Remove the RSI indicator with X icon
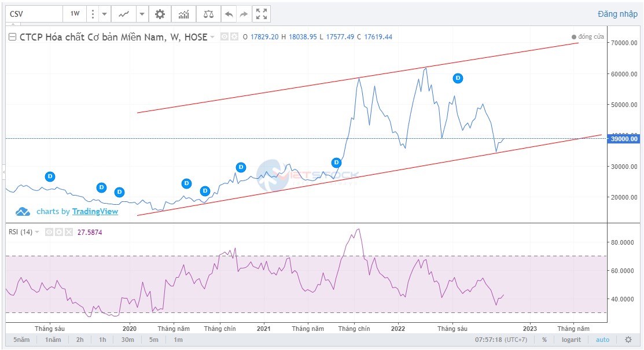The height and width of the screenshot is (350, 644). pos(68,232)
